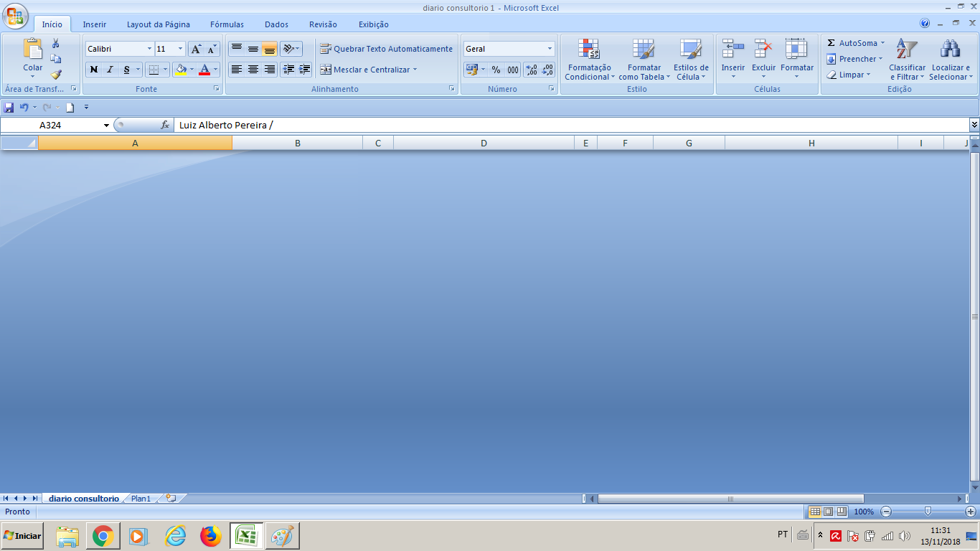This screenshot has height=551, width=980.
Task: Cut selection with the scissors icon
Action: (56, 44)
